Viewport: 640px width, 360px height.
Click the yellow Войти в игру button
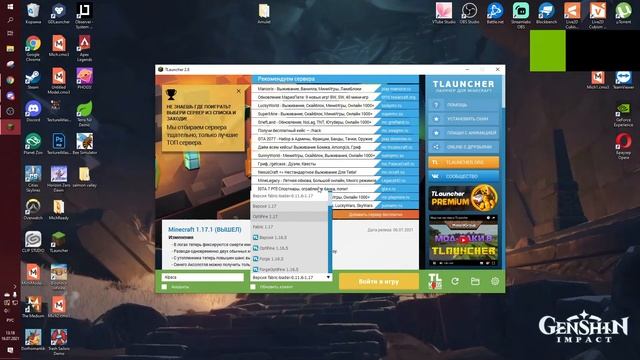379,281
